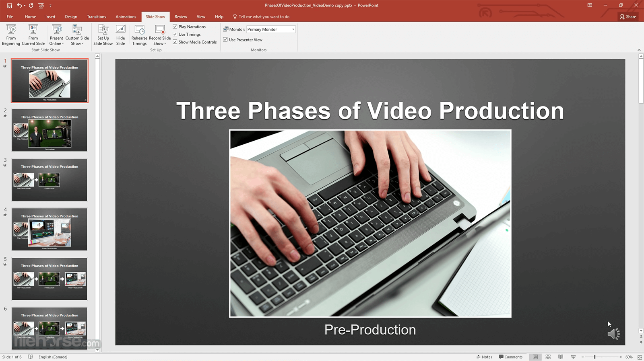644x361 pixels.
Task: Zoom out using minus button
Action: 582,357
